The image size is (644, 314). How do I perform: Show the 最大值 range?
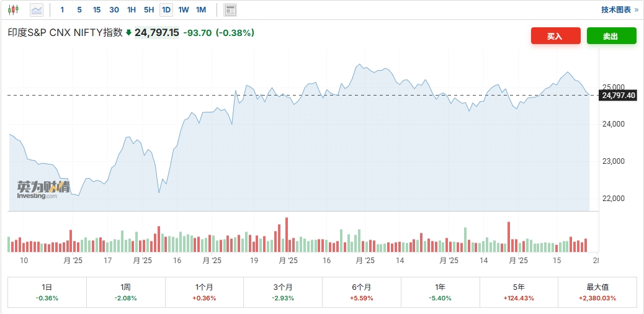pyautogui.click(x=597, y=292)
